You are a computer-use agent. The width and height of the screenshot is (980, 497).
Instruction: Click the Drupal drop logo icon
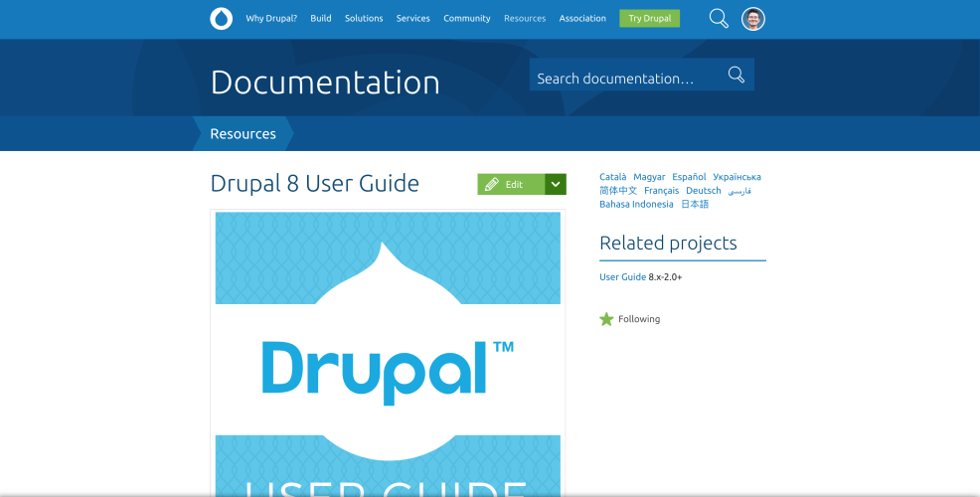221,19
